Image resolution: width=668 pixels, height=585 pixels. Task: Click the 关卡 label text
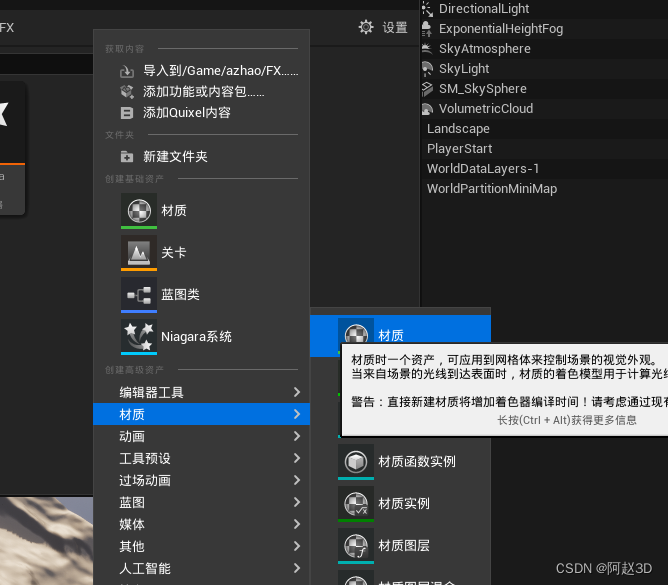[174, 253]
